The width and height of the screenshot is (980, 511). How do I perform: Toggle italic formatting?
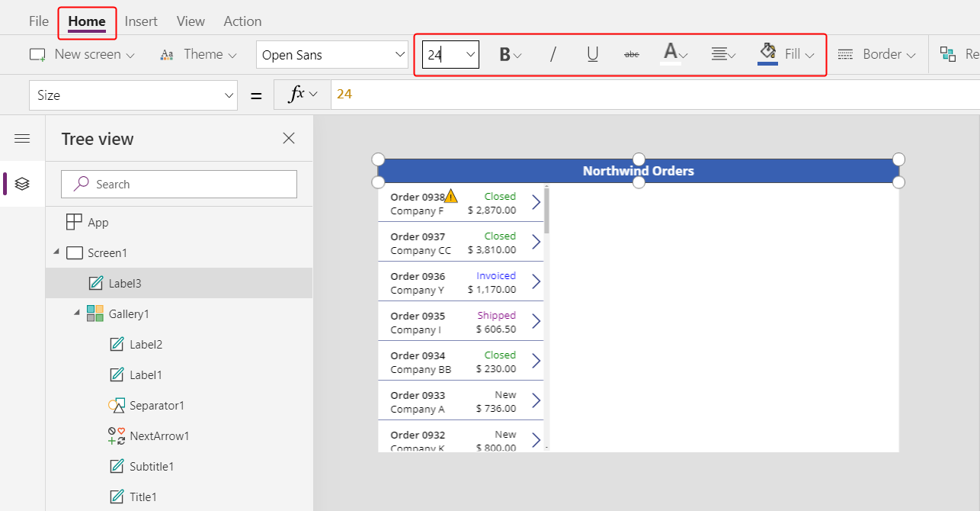(x=552, y=53)
